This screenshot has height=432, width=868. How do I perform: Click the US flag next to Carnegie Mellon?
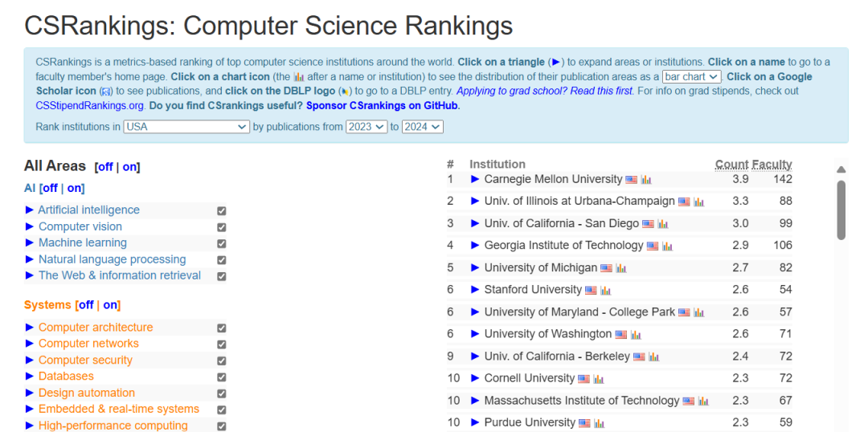tap(631, 180)
